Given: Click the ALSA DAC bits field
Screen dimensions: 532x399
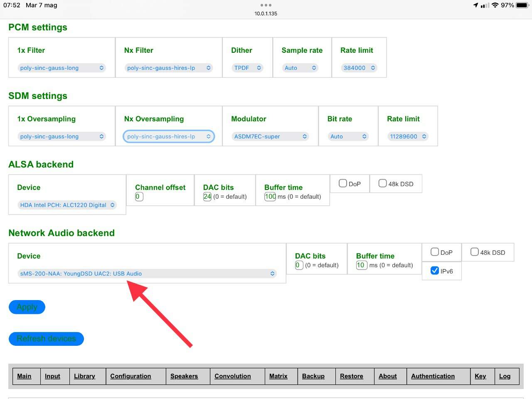Looking at the screenshot, I should (207, 197).
